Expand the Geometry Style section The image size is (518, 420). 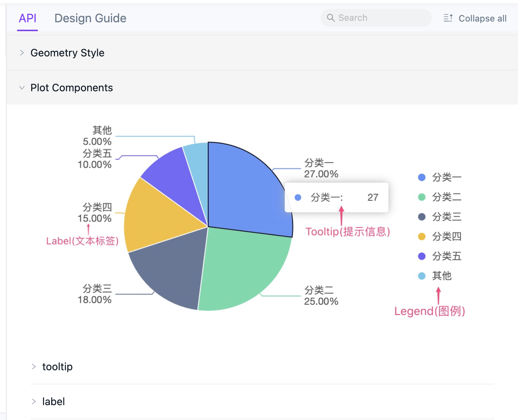point(68,53)
